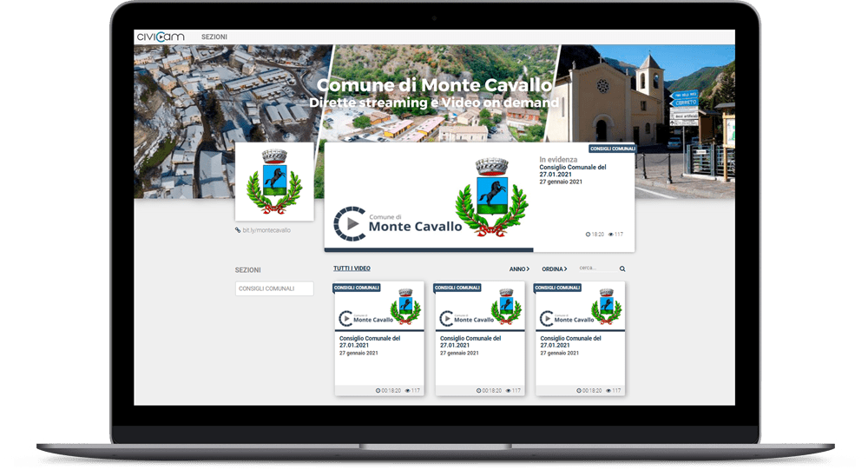
Task: Click the cerca search input field
Action: click(598, 268)
